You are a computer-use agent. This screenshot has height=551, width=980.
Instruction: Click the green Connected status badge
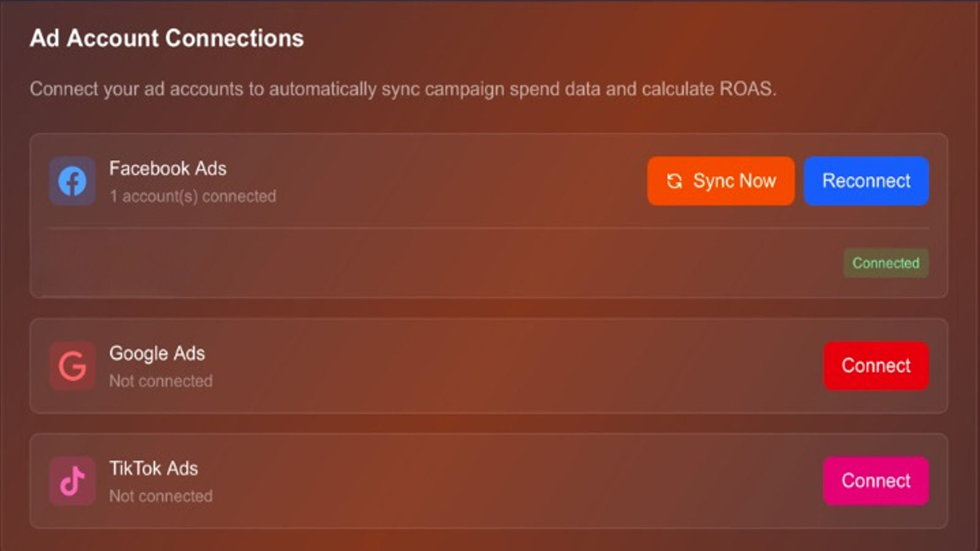[886, 263]
